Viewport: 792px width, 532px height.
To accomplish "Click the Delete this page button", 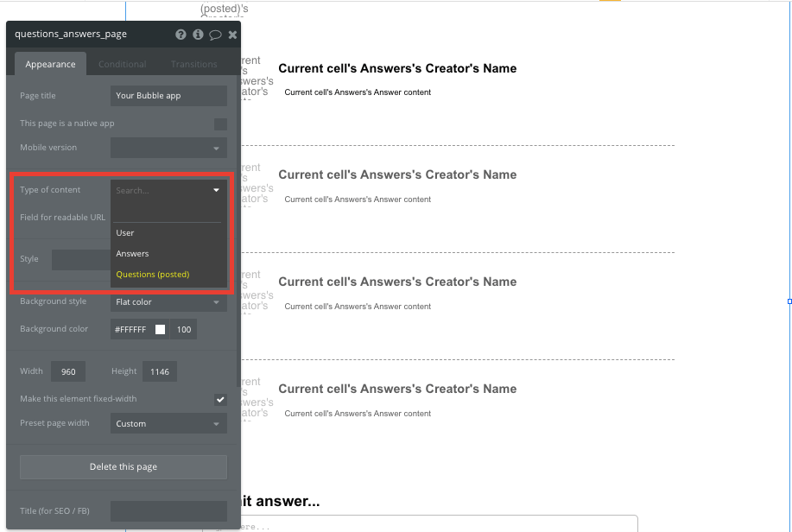I will pos(122,466).
